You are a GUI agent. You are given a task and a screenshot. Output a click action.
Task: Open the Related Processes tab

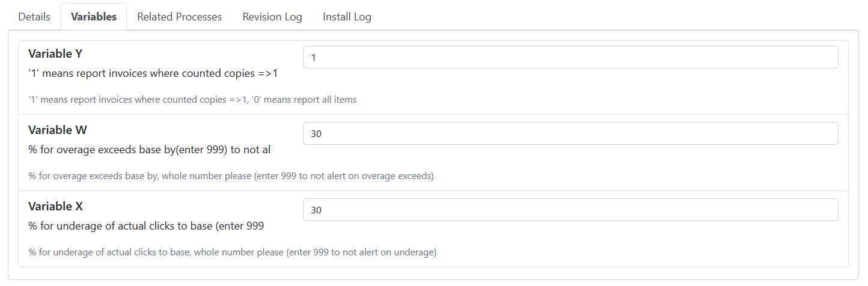[x=179, y=17]
